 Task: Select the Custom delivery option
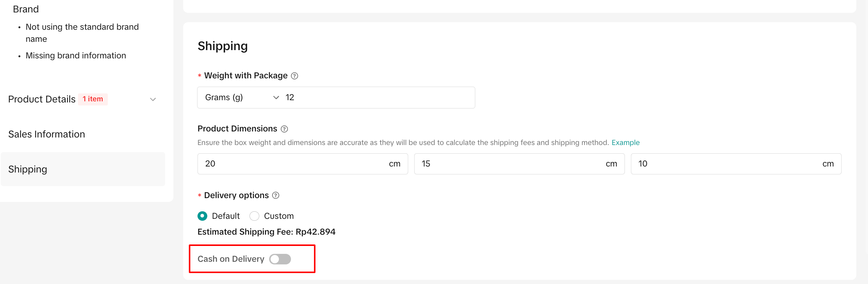point(254,216)
